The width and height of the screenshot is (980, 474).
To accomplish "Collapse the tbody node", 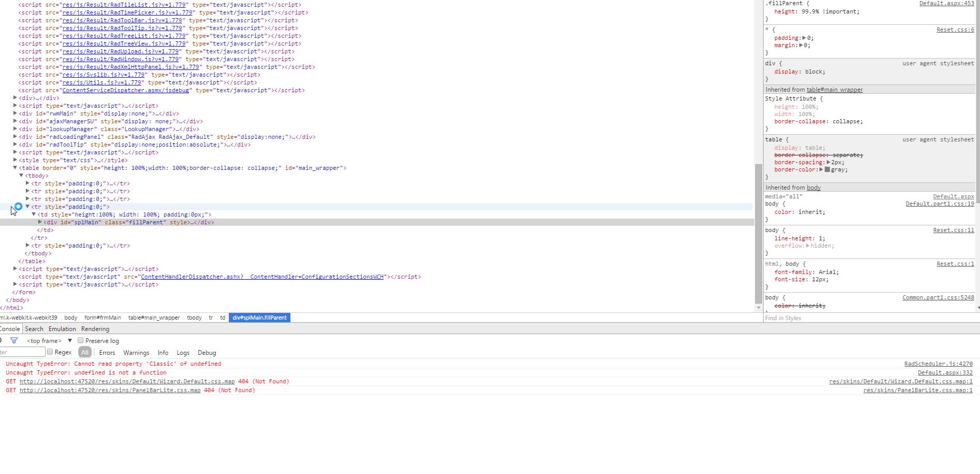I will tap(21, 176).
